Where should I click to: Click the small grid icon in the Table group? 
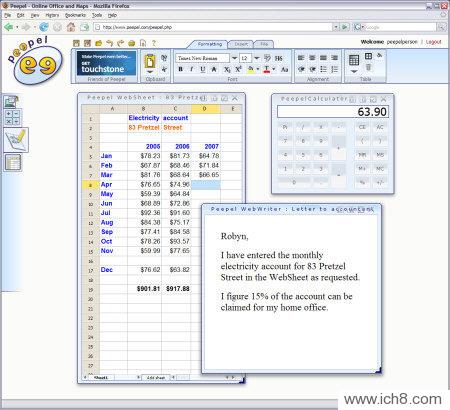(x=368, y=56)
